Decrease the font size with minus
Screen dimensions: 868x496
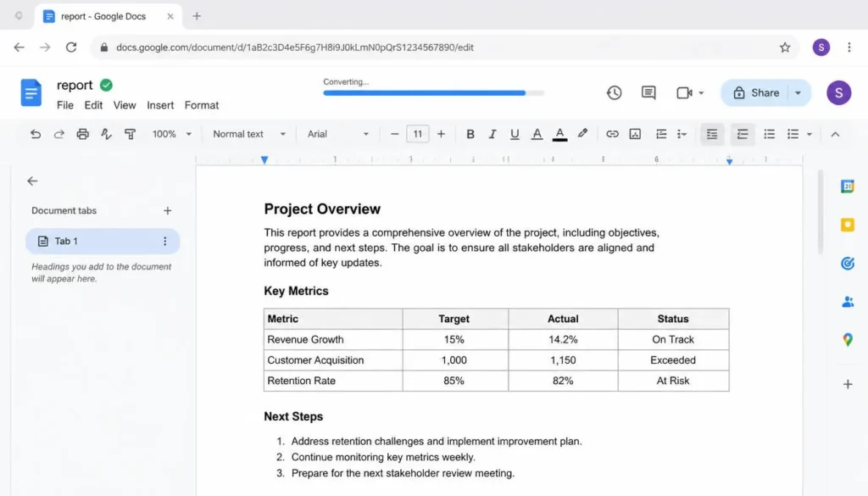coord(394,134)
